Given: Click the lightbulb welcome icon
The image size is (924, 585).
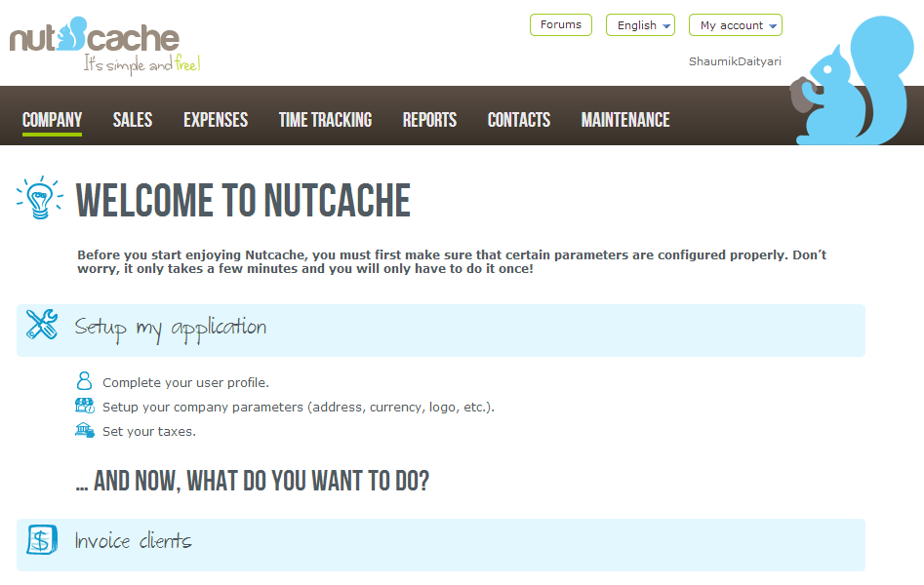Looking at the screenshot, I should click(40, 197).
